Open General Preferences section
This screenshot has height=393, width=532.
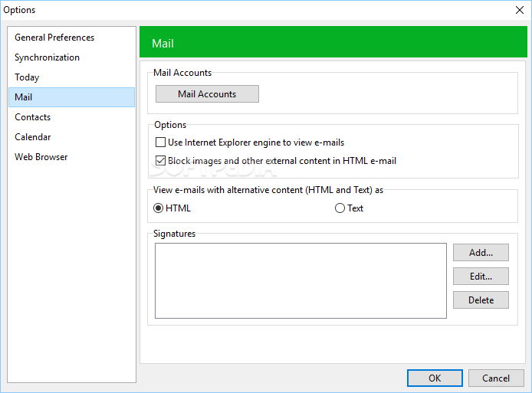pos(71,38)
